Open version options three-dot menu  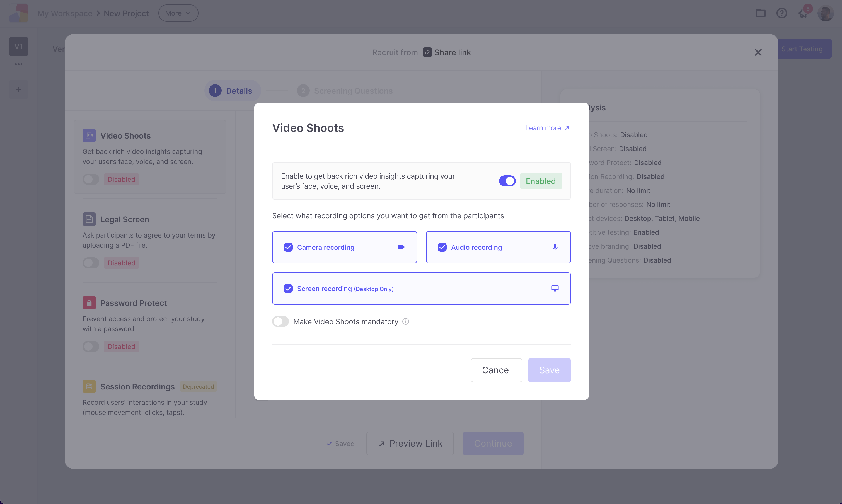coord(19,64)
